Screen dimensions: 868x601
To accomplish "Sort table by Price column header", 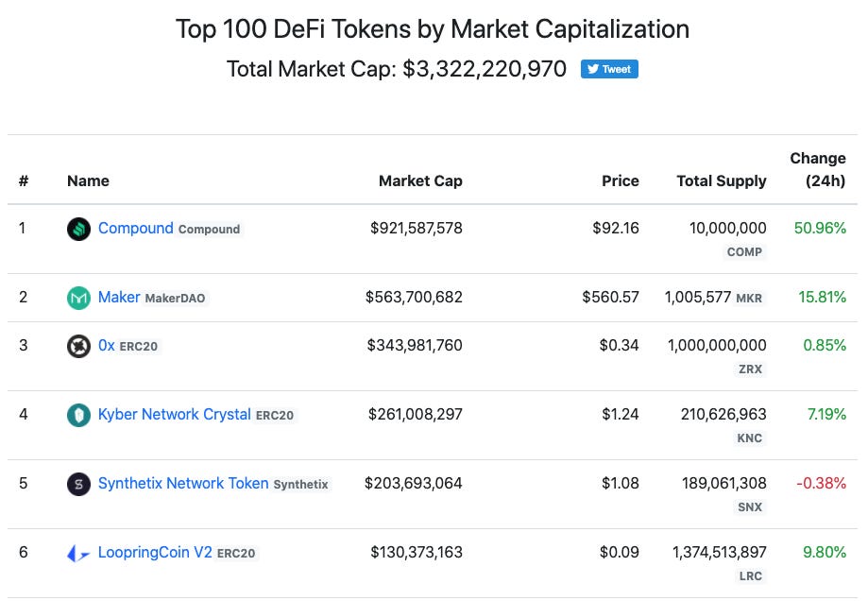I will click(621, 180).
